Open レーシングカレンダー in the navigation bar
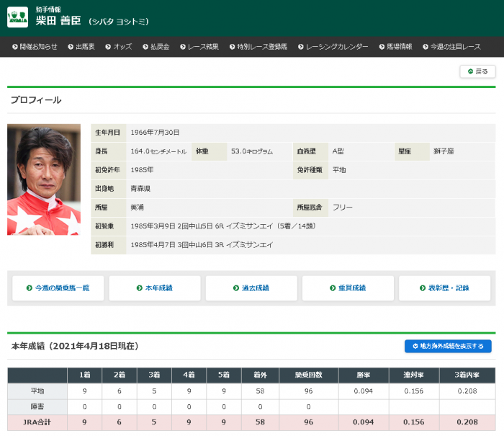504x436 pixels. click(336, 47)
